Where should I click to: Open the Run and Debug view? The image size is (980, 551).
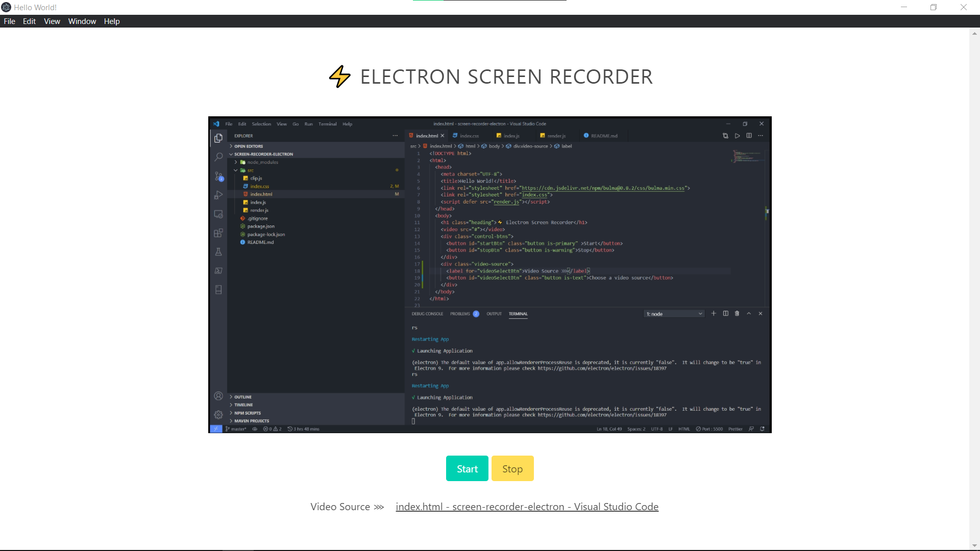click(218, 195)
